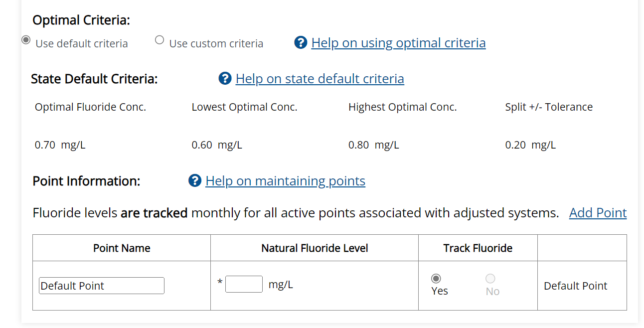The width and height of the screenshot is (644, 328).
Task: Click the Highest Optimal Conc. 0.80 mg/L value
Action: click(373, 145)
